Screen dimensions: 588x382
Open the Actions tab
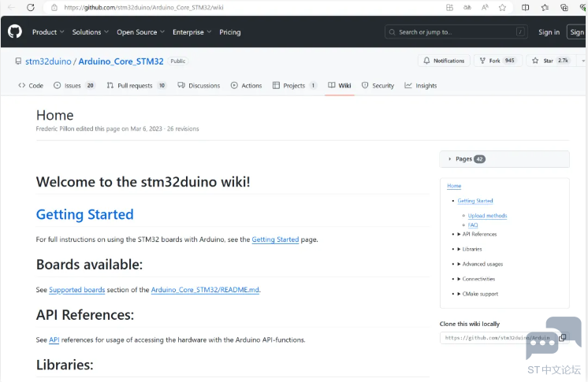point(247,86)
